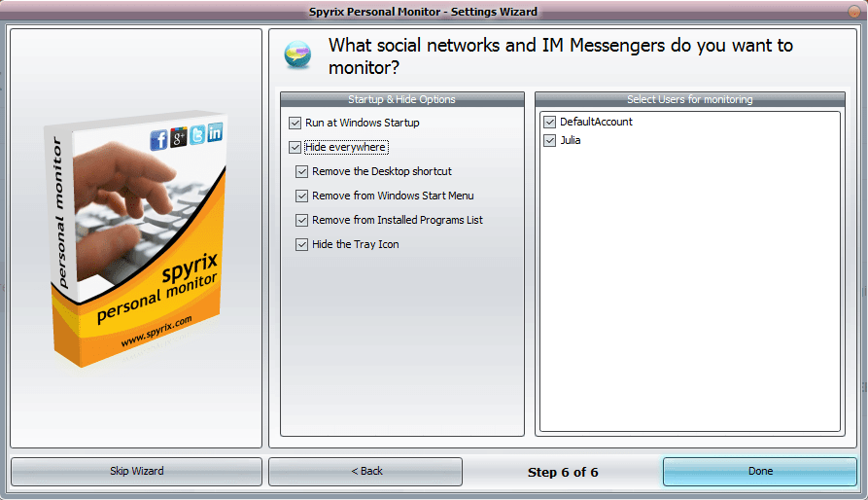Click the Startup & Hide Options header
This screenshot has height=500, width=868.
[401, 99]
